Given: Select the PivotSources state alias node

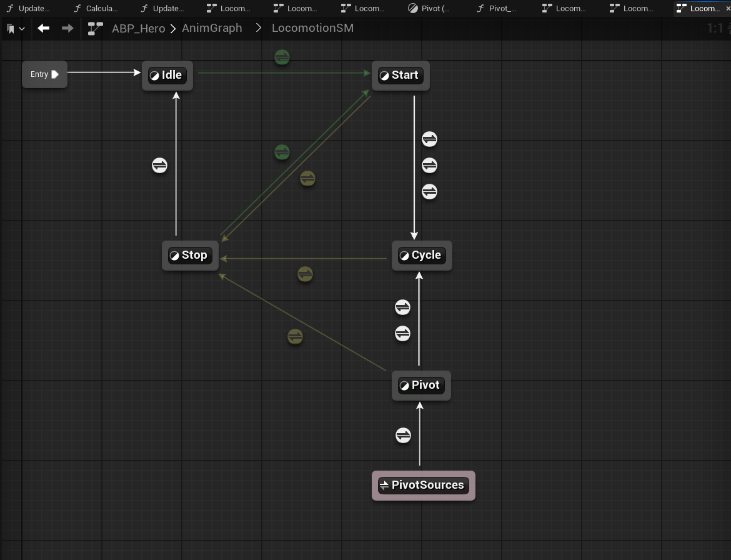Looking at the screenshot, I should click(x=424, y=486).
